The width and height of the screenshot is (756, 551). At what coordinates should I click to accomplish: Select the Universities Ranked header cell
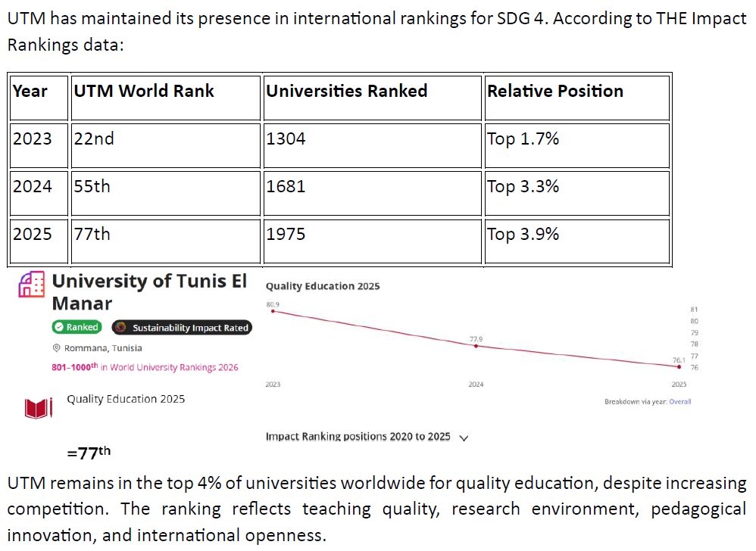[346, 92]
